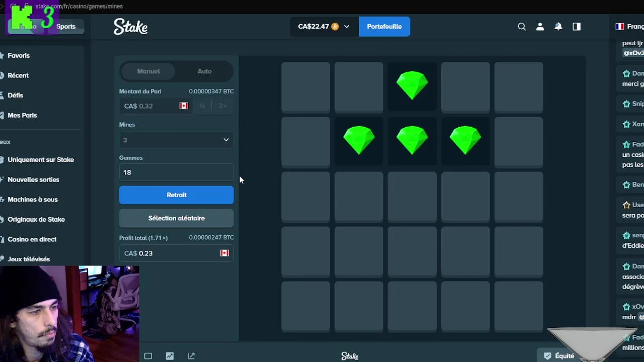The height and width of the screenshot is (362, 644).
Task: Open Machines à sous category
Action: (x=33, y=200)
